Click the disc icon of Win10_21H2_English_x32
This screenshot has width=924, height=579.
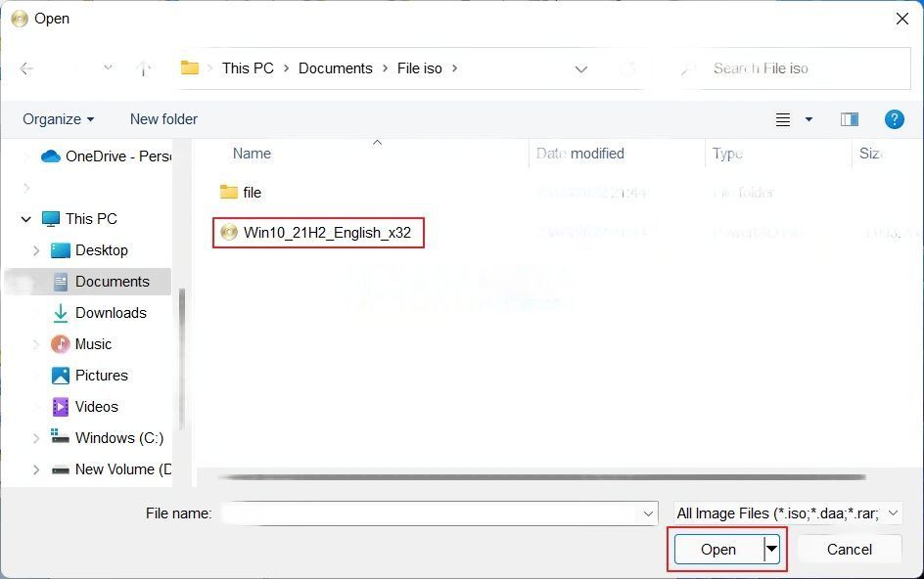pos(229,232)
